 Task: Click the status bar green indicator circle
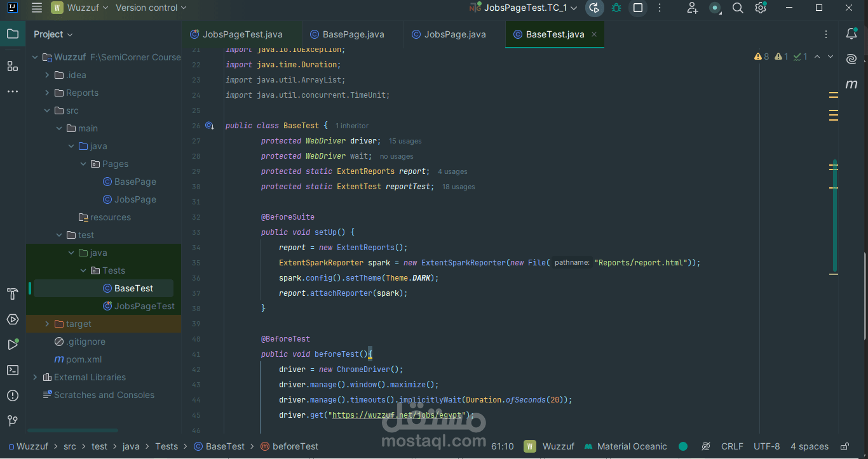pyautogui.click(x=683, y=446)
